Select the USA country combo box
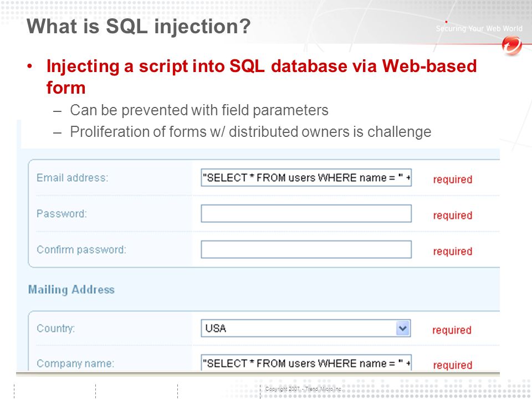The height and width of the screenshot is (399, 532). (306, 328)
